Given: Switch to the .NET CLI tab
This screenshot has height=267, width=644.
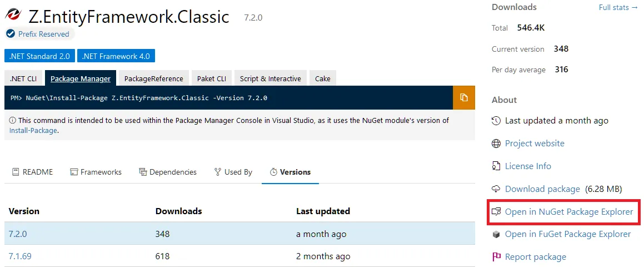Looking at the screenshot, I should (x=23, y=78).
